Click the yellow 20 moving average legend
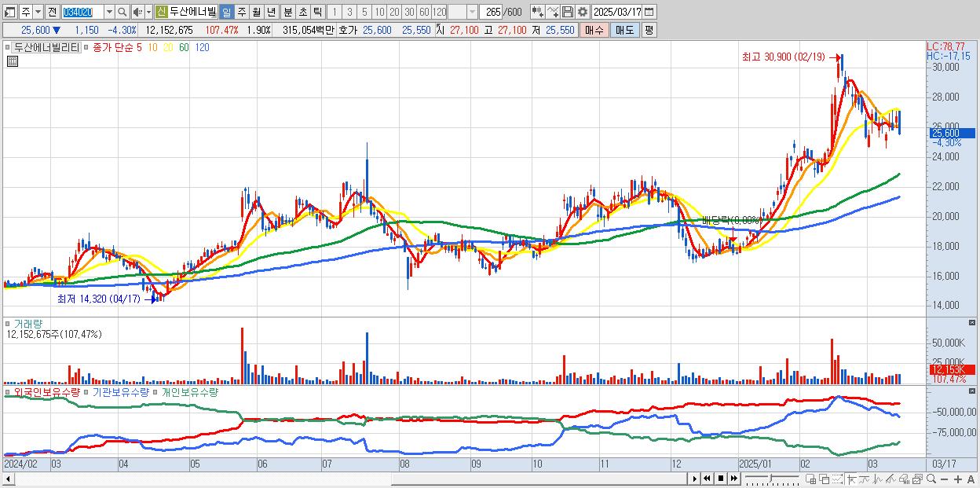 (168, 47)
